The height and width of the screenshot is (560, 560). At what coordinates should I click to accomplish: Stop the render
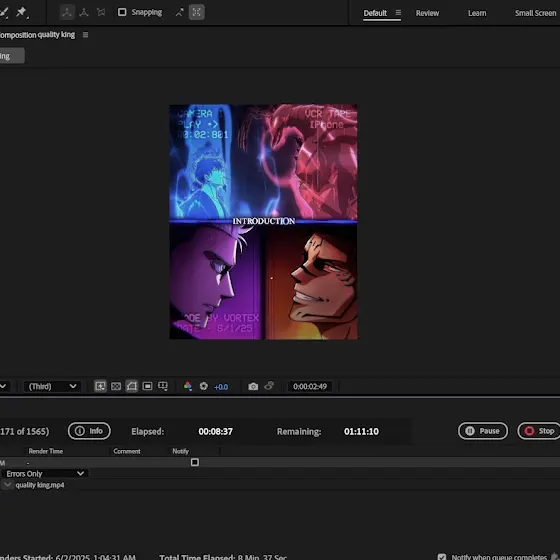[539, 431]
